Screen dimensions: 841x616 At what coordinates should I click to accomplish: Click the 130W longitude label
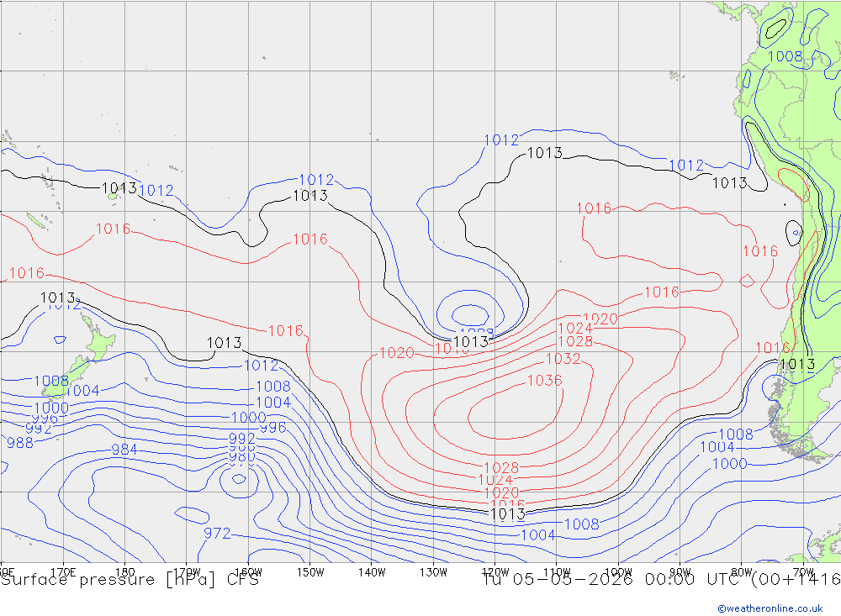coord(433,572)
